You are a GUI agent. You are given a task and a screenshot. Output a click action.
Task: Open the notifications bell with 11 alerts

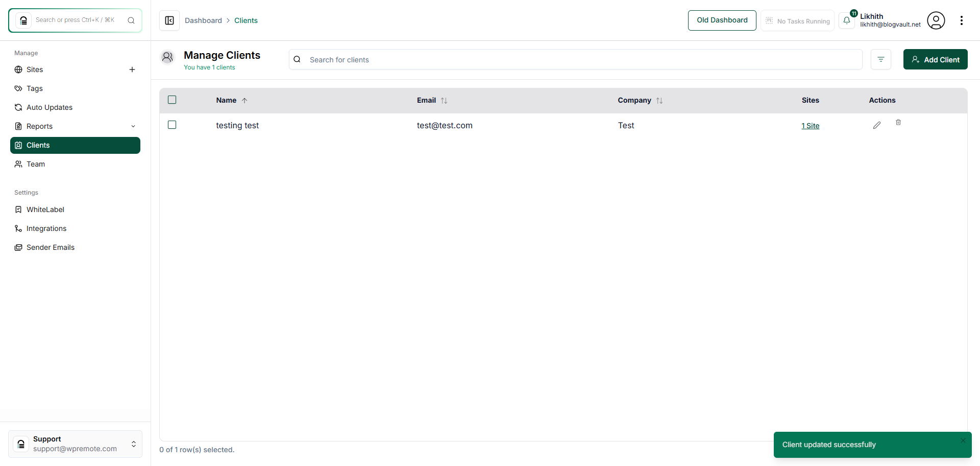point(847,20)
